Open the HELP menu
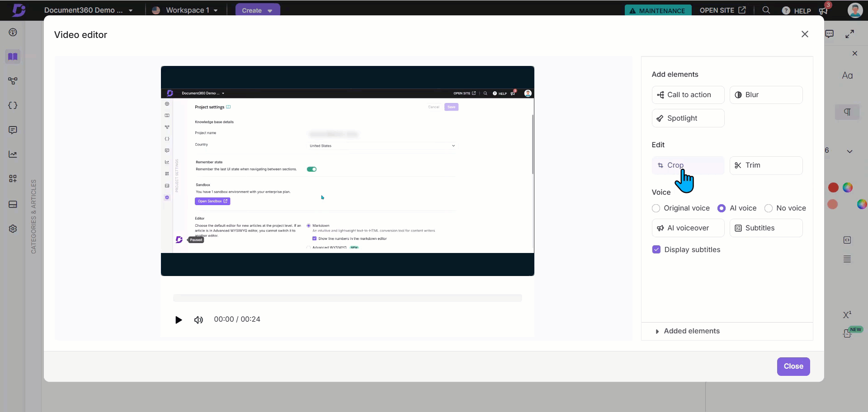This screenshot has height=412, width=868. [x=797, y=10]
